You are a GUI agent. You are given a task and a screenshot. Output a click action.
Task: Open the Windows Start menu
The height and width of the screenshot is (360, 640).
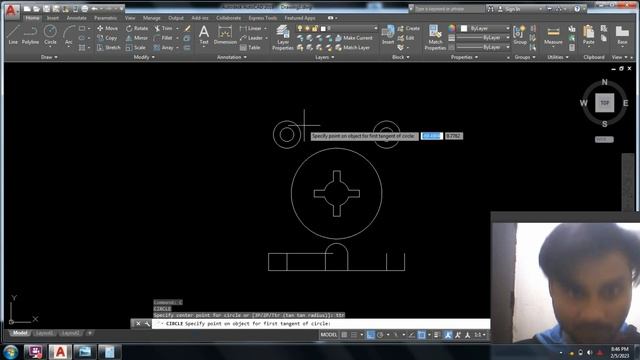tap(11, 352)
